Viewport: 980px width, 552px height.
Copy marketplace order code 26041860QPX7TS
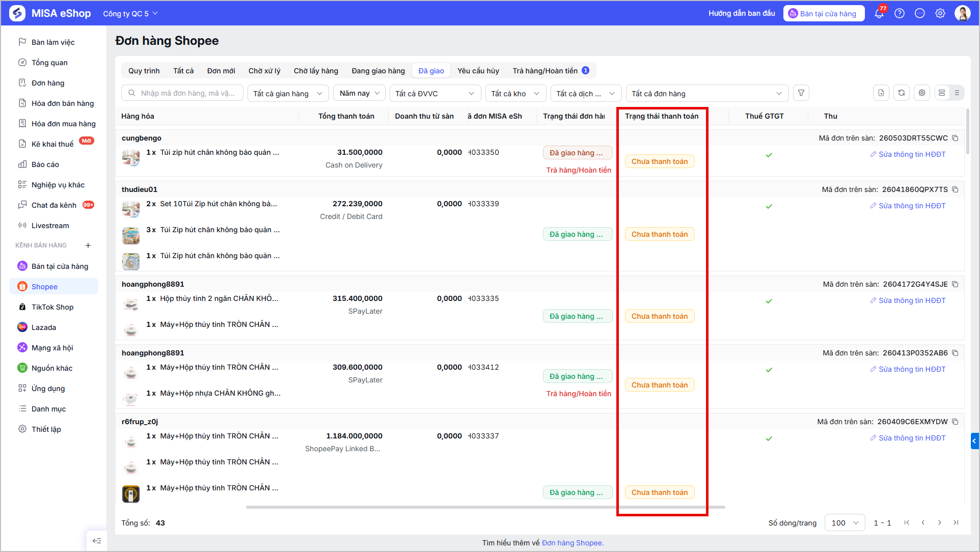coord(956,189)
